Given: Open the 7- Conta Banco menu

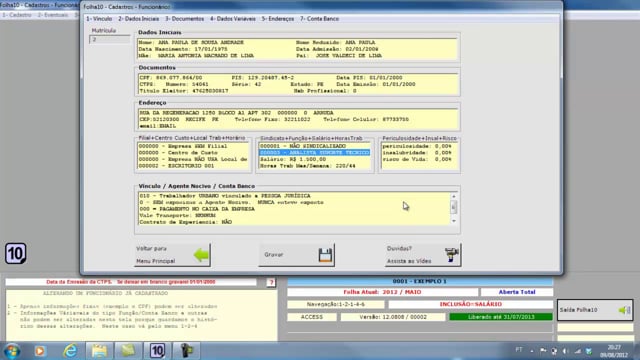Looking at the screenshot, I should pos(320,19).
